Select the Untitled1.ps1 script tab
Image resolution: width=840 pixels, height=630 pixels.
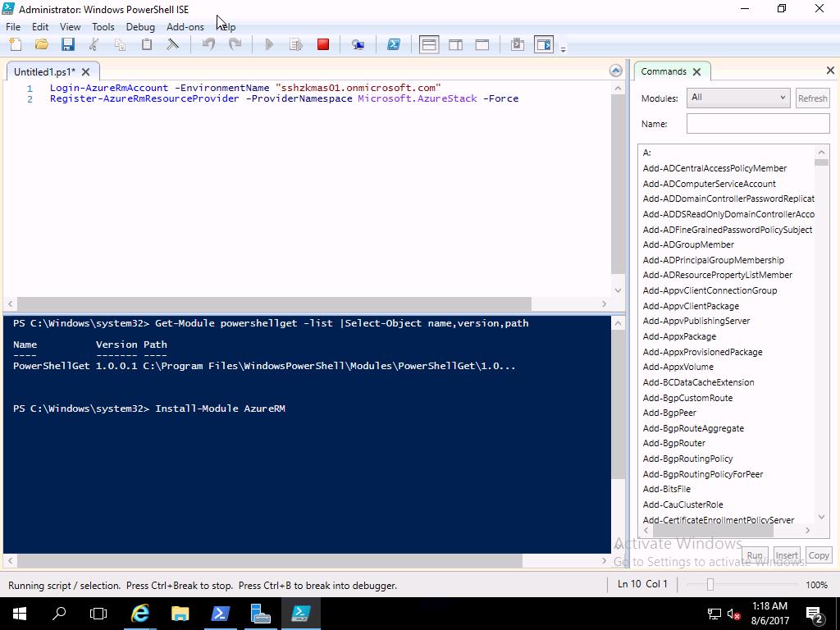click(x=44, y=72)
